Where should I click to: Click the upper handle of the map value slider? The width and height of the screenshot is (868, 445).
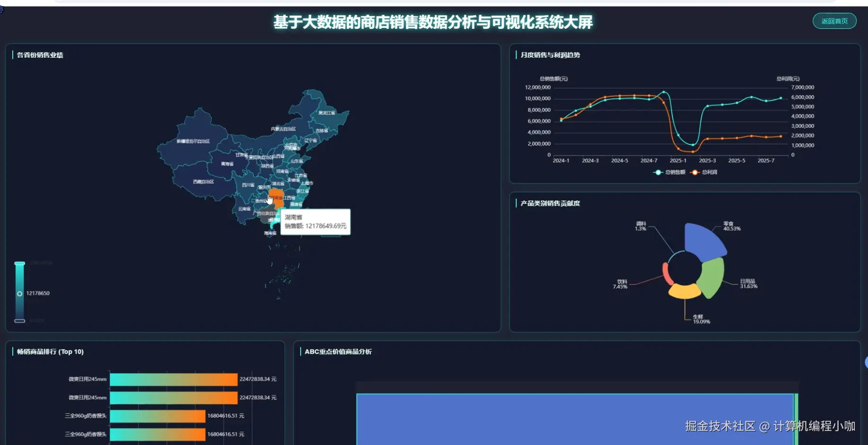19,263
